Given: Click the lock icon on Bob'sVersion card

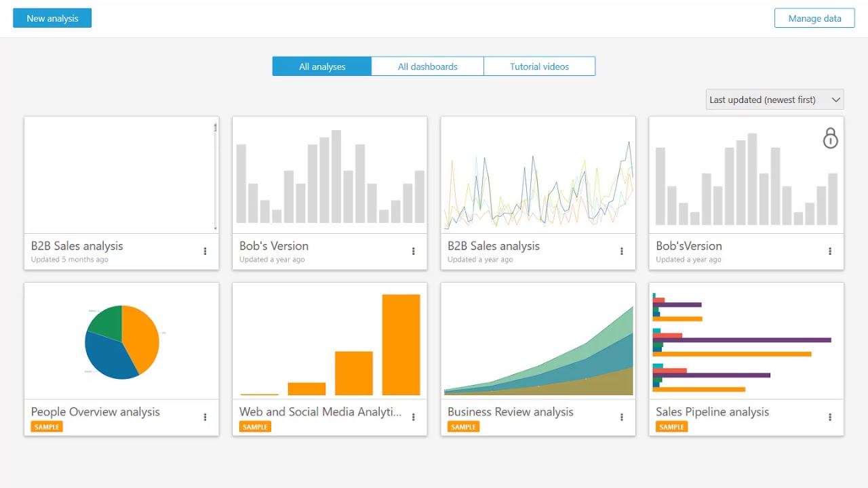Looking at the screenshot, I should pos(830,138).
